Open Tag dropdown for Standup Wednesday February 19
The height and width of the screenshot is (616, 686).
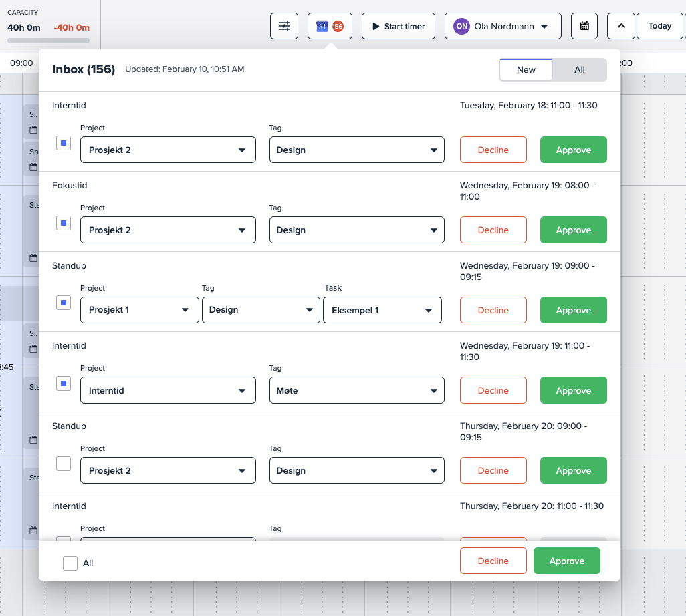(261, 310)
